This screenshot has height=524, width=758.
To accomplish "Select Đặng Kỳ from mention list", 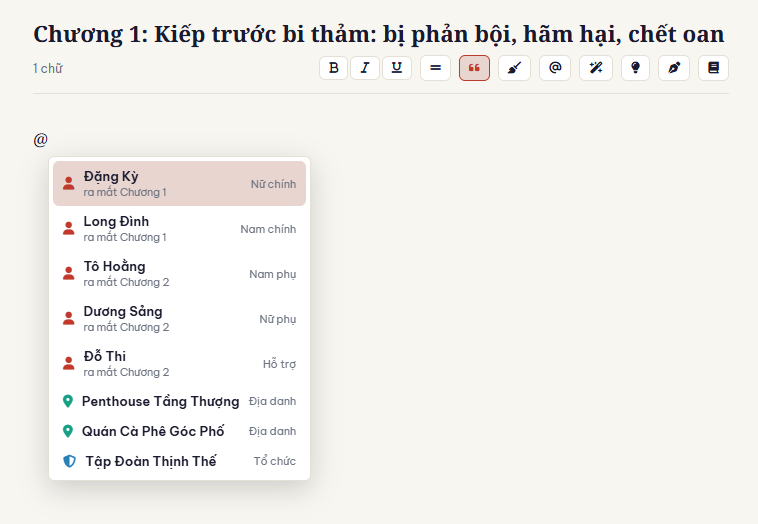I will click(179, 184).
